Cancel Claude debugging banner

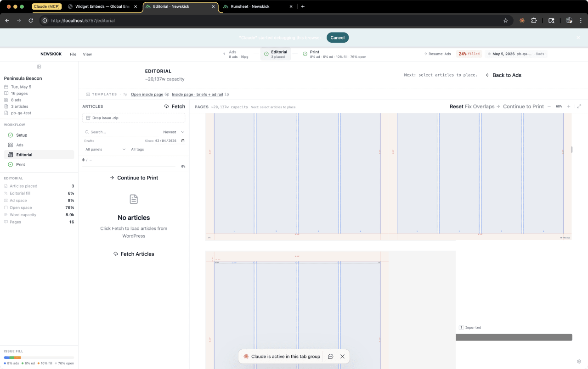338,38
